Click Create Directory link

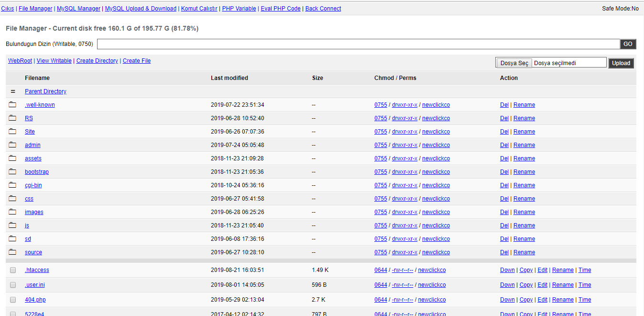pyautogui.click(x=97, y=61)
